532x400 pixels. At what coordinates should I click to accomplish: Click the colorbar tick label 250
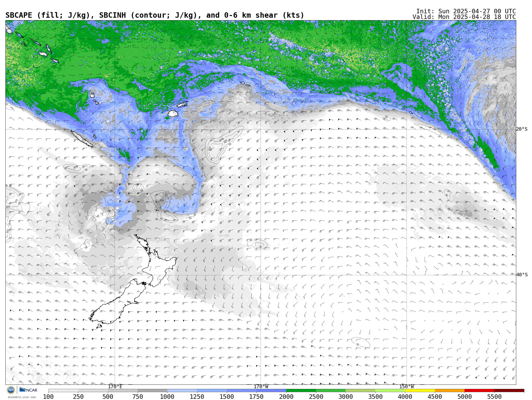pyautogui.click(x=78, y=397)
